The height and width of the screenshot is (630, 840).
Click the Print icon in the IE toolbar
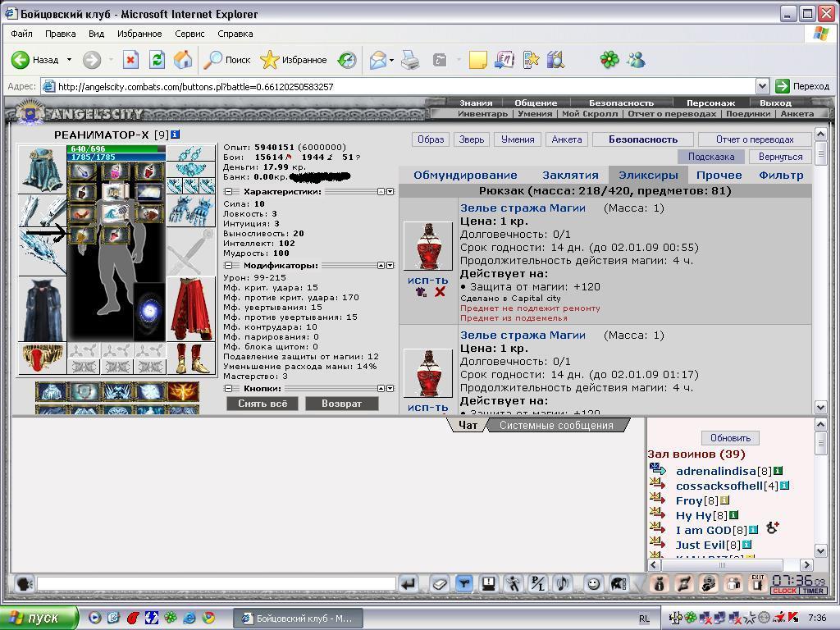coord(410,59)
